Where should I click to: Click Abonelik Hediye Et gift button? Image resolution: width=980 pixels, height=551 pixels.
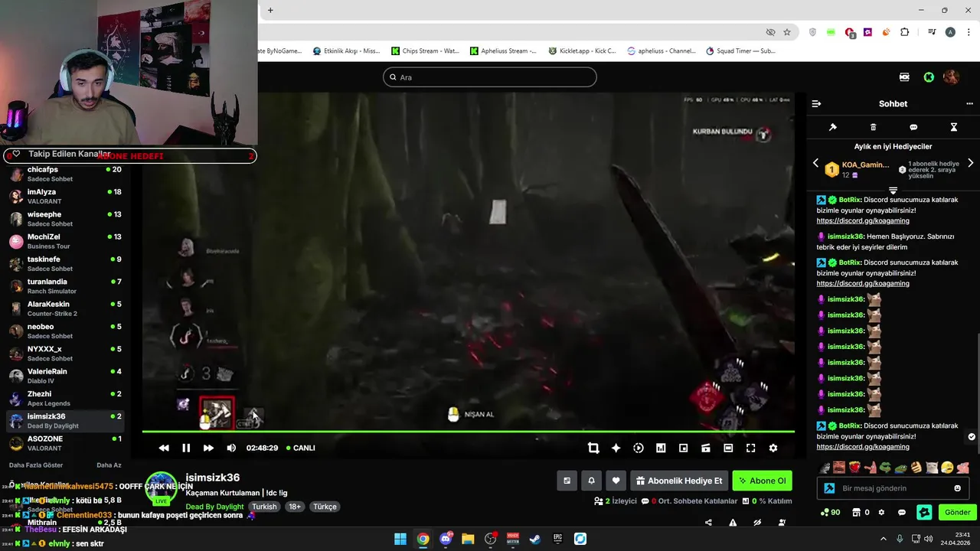(x=678, y=481)
